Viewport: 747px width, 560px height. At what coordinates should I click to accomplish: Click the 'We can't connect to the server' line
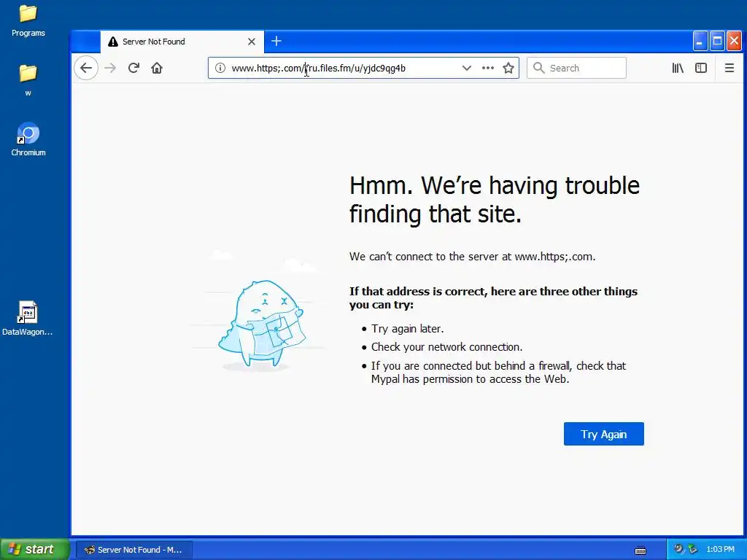click(472, 257)
